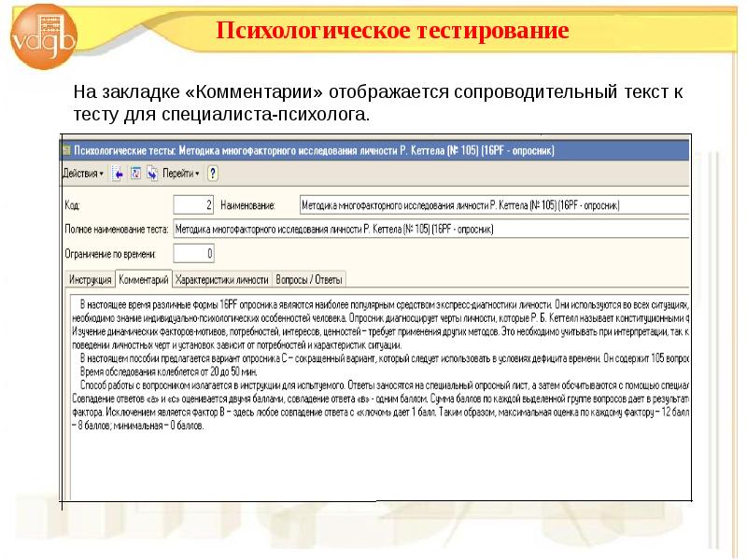
Task: Go to the Вопросы / Ответы tab
Action: (309, 279)
